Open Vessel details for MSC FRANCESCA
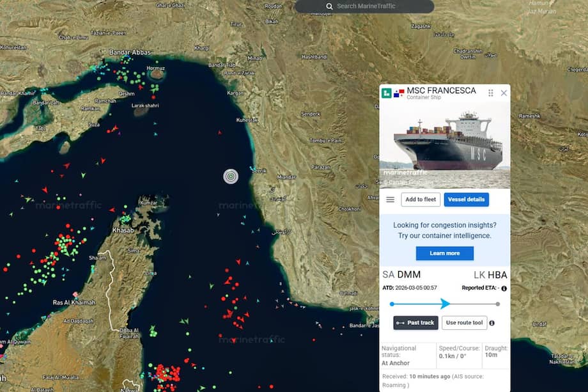588x392 pixels. pyautogui.click(x=467, y=199)
